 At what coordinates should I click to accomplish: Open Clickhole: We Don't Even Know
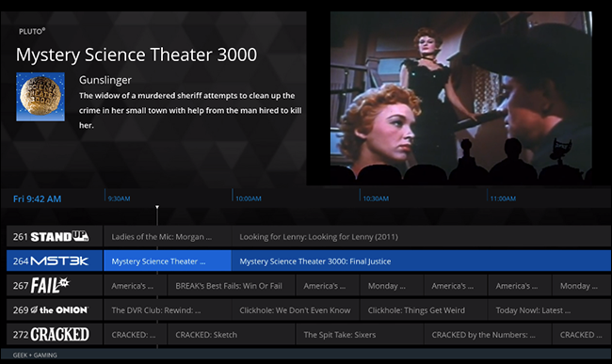click(296, 310)
